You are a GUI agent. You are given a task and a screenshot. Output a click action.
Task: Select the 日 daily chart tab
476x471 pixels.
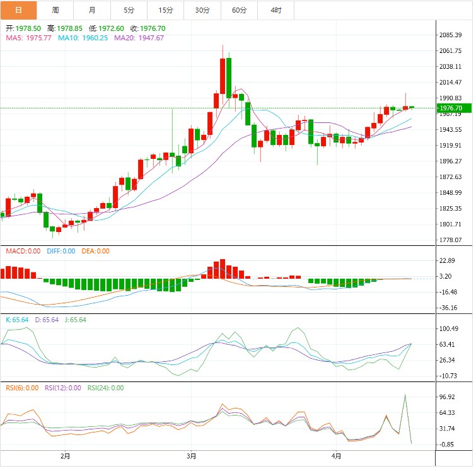point(18,10)
